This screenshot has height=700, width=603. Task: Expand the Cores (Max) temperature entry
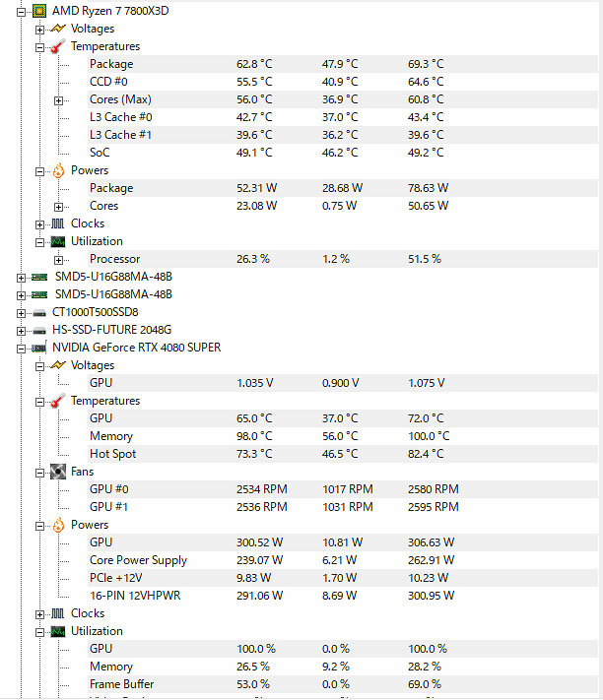[58, 100]
